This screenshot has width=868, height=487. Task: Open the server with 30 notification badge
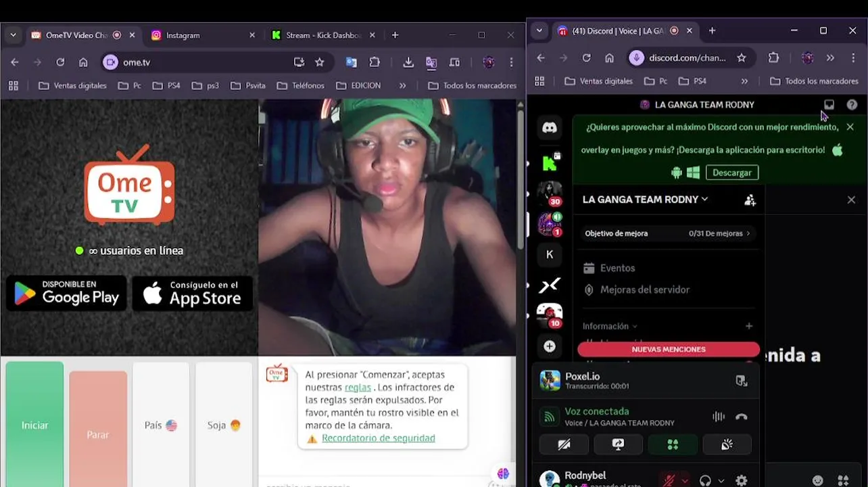[550, 193]
